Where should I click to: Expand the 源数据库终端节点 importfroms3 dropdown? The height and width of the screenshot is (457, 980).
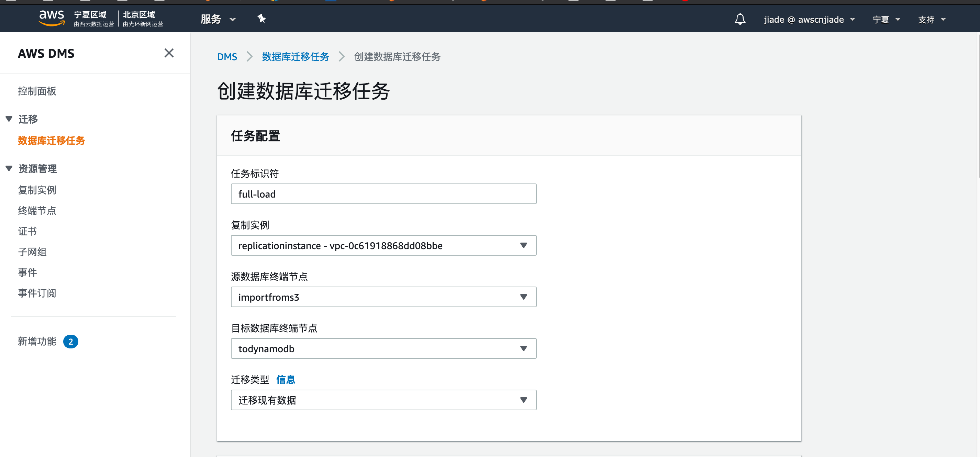click(x=383, y=297)
